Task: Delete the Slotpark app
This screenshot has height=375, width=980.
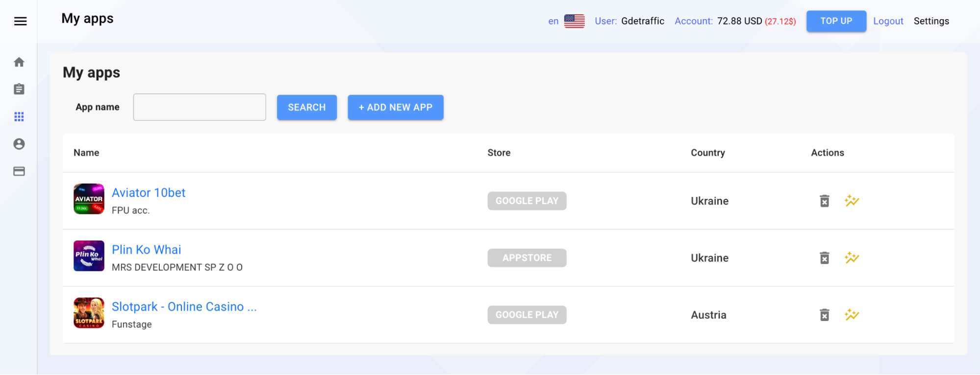Action: [825, 315]
